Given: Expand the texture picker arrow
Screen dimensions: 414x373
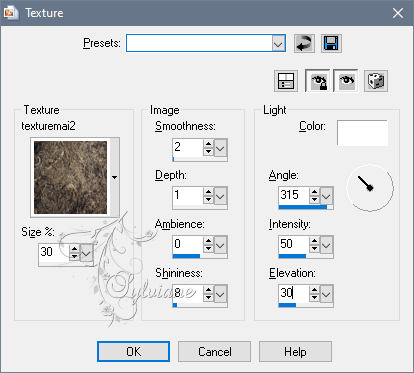Looking at the screenshot, I should (x=115, y=177).
